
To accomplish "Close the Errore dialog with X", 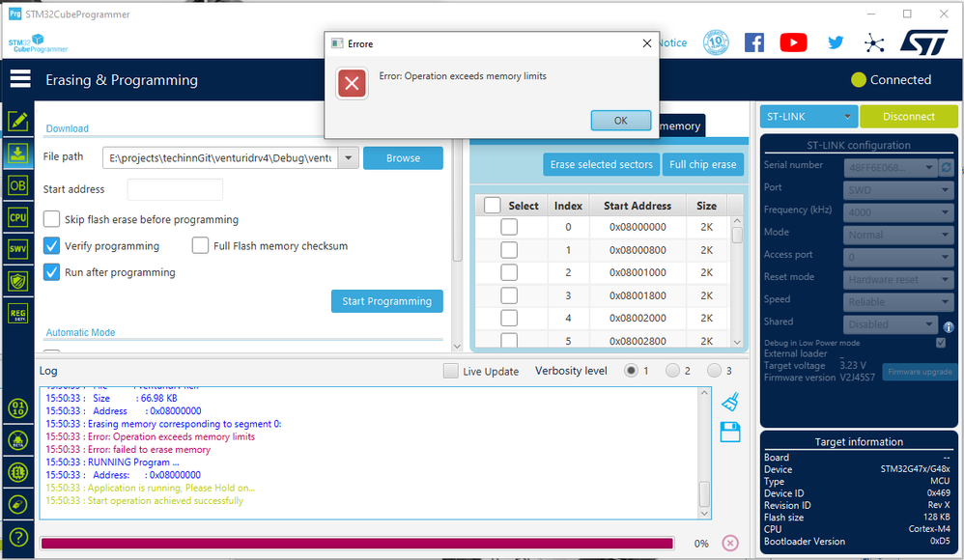I will (647, 43).
